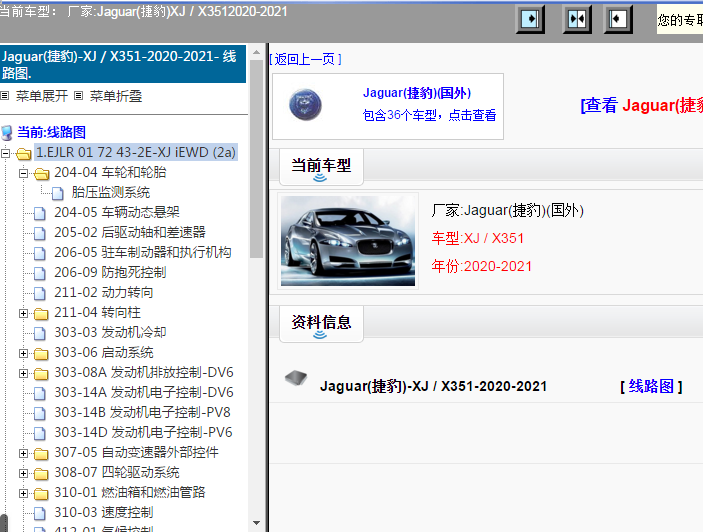Click folder icon of 303-06 启动系统

tap(41, 354)
